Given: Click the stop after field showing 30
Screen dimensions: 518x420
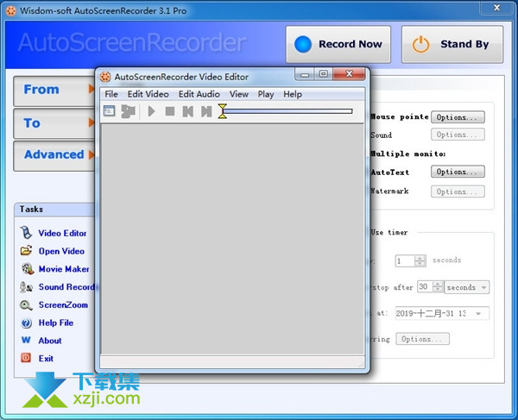Looking at the screenshot, I should tap(425, 286).
